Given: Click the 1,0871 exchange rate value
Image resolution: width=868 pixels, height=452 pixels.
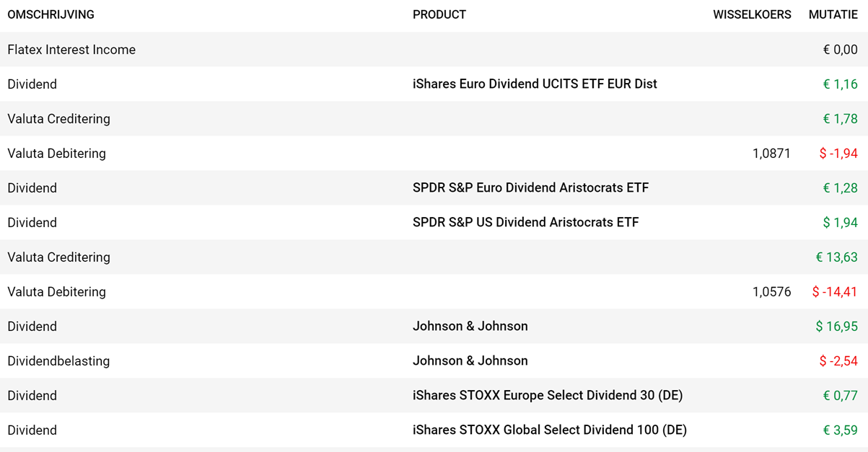Looking at the screenshot, I should 771,154.
